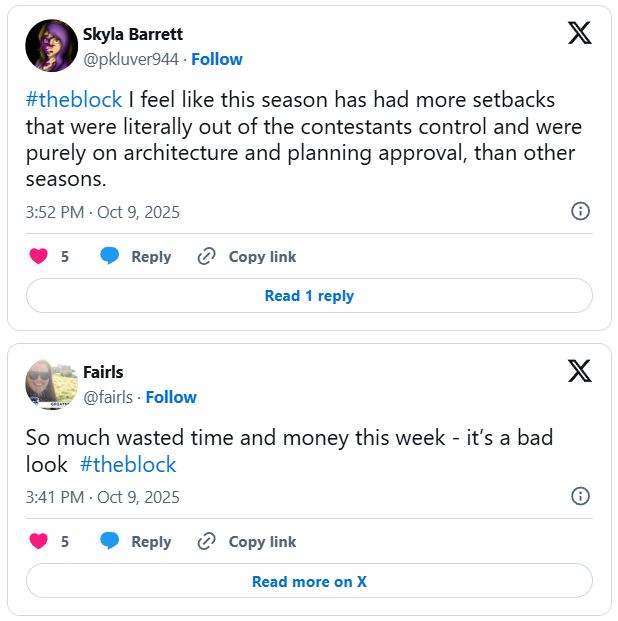The height and width of the screenshot is (621, 618).
Task: Like Fairls' tweet with the heart icon
Action: pyautogui.click(x=38, y=541)
